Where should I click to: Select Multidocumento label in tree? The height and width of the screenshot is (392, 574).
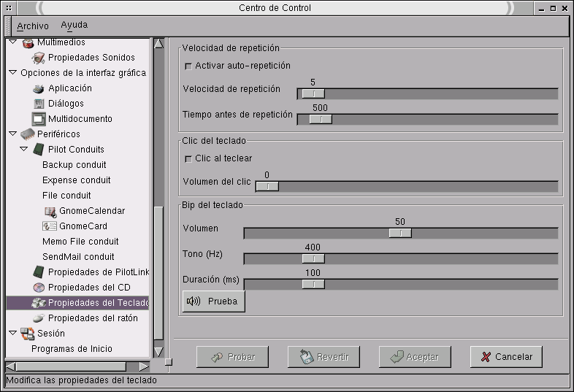[80, 119]
